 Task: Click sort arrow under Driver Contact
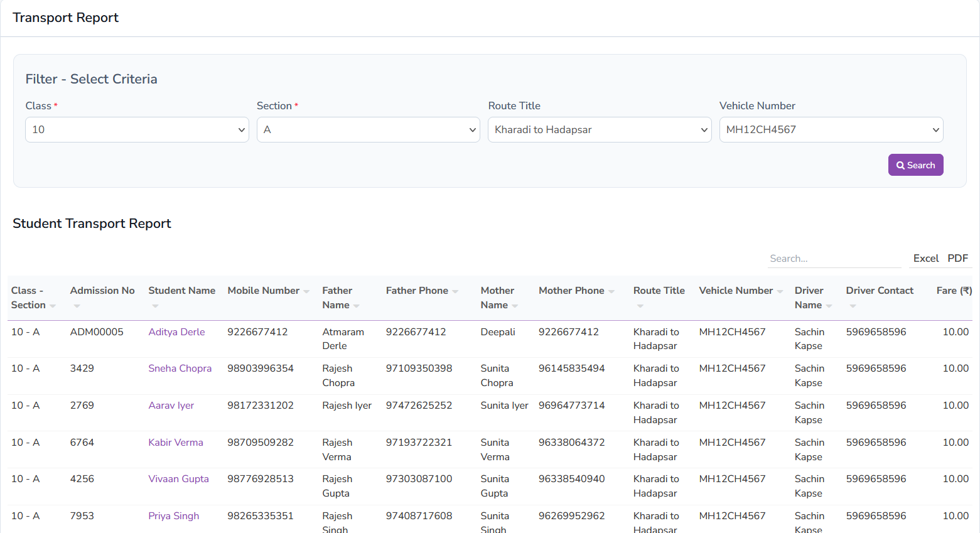click(853, 306)
